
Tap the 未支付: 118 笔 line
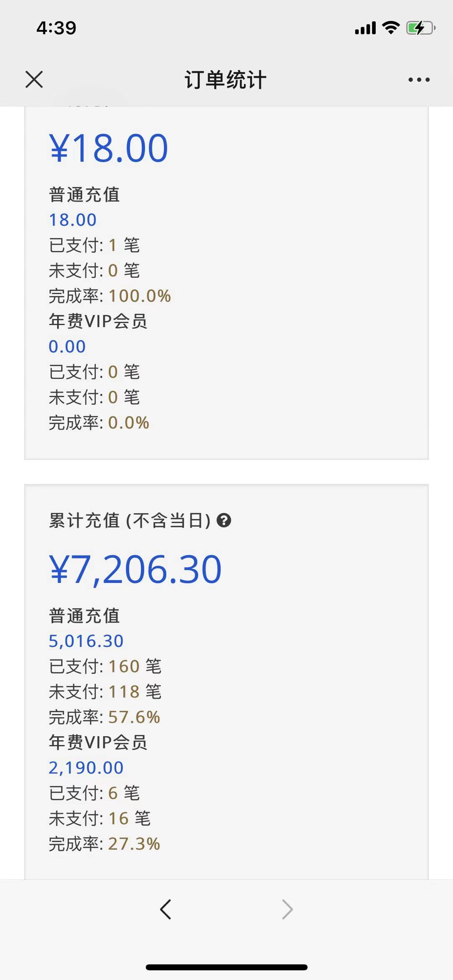tap(105, 692)
